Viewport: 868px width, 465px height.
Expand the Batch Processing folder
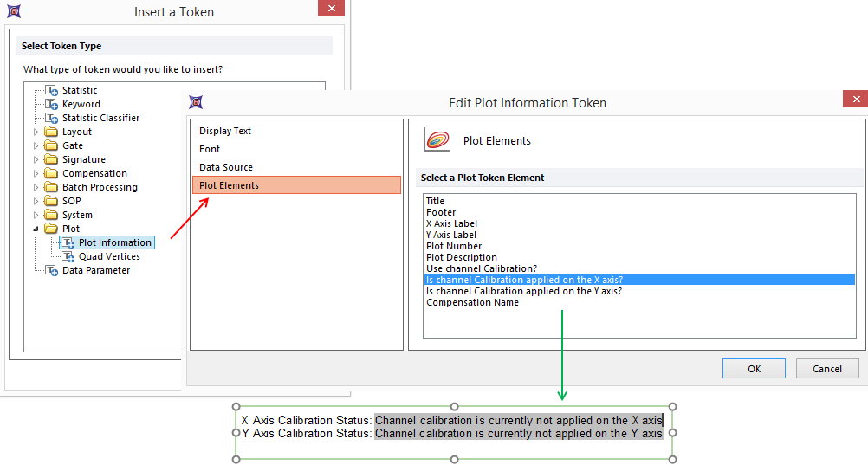pyautogui.click(x=36, y=187)
